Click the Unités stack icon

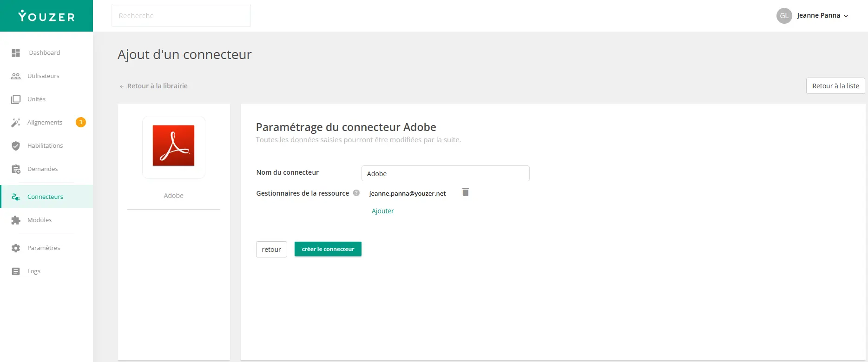pos(16,99)
